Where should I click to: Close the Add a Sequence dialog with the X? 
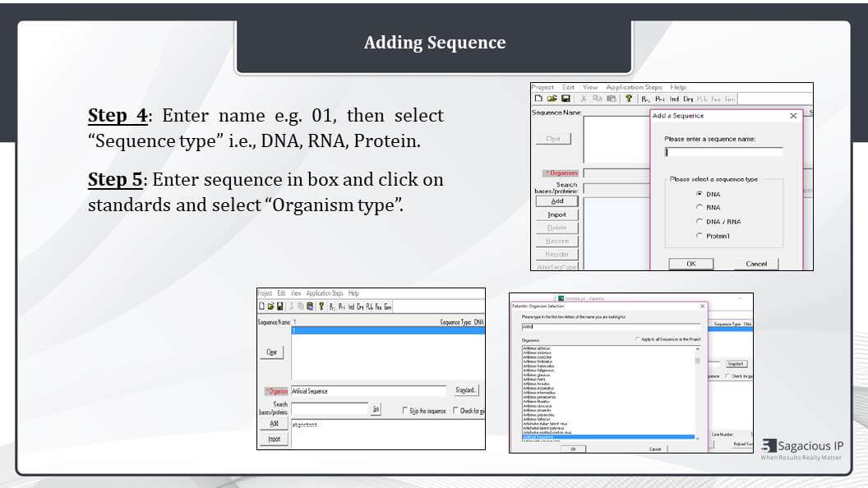click(x=793, y=116)
